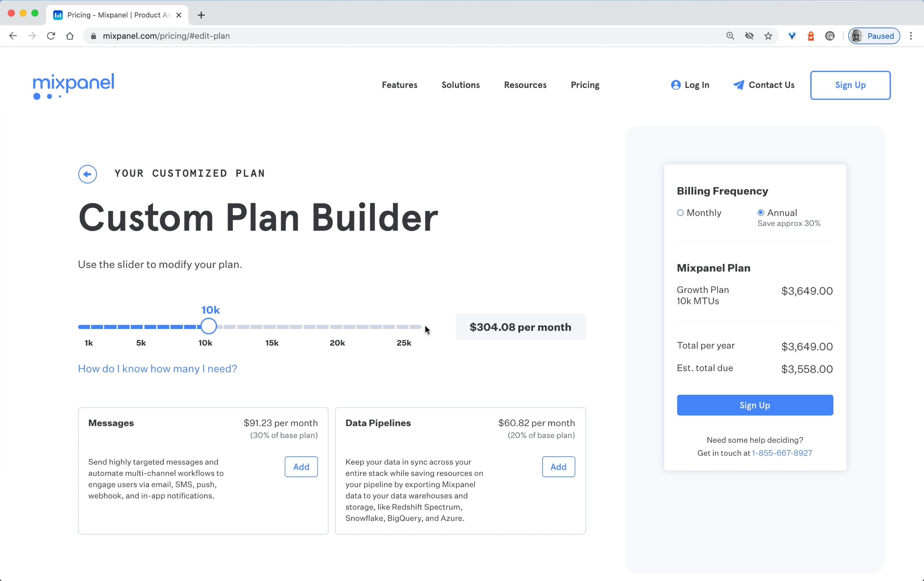Screen dimensions: 924x581
Task: Add the Messages add-on
Action: click(301, 467)
